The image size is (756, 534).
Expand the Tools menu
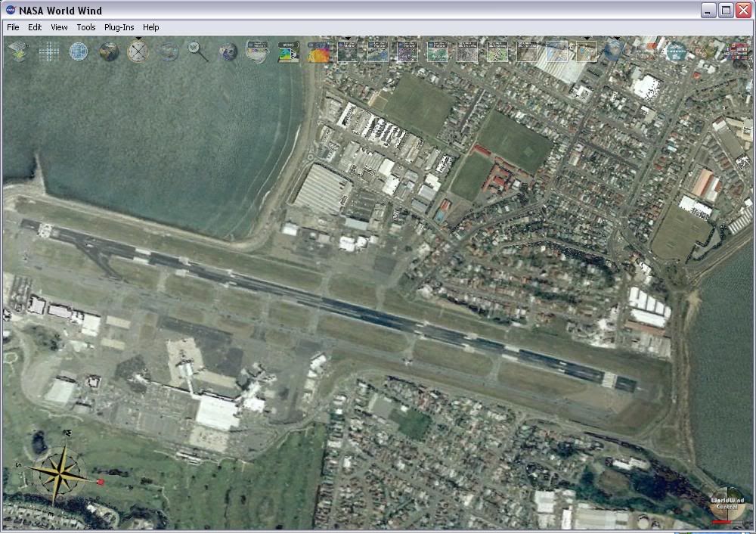click(86, 27)
